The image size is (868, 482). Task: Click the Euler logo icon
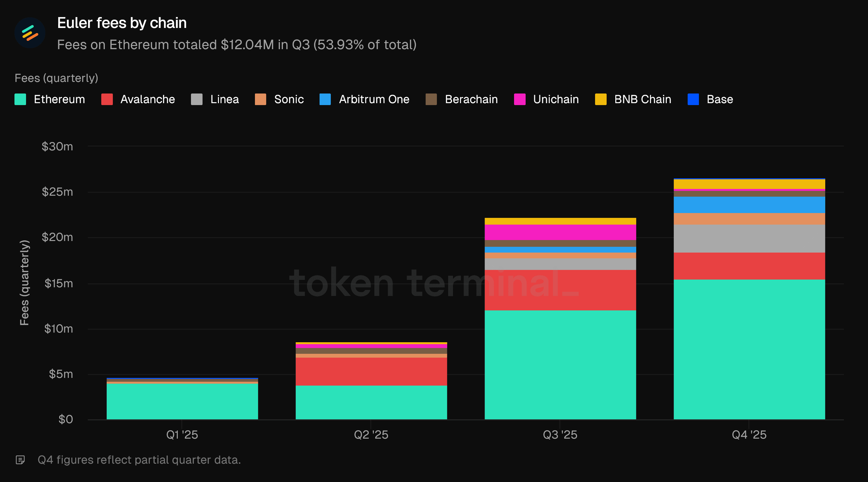(x=30, y=33)
